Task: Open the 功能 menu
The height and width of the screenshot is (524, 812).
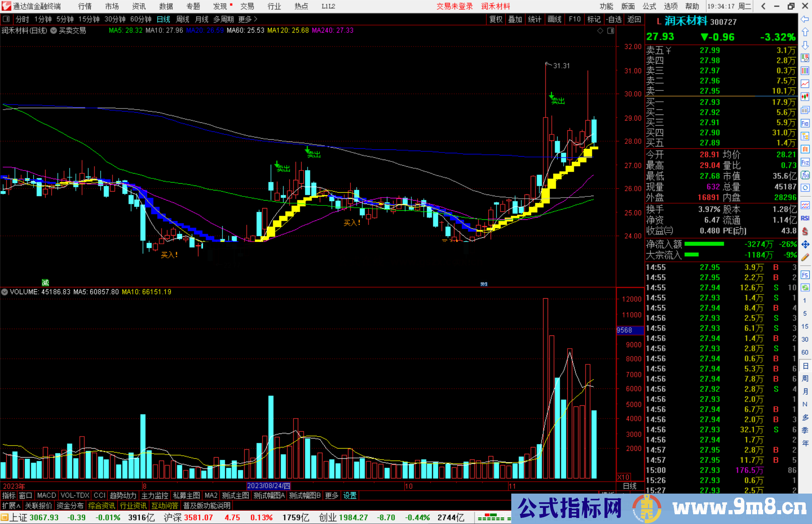Action: [x=606, y=6]
